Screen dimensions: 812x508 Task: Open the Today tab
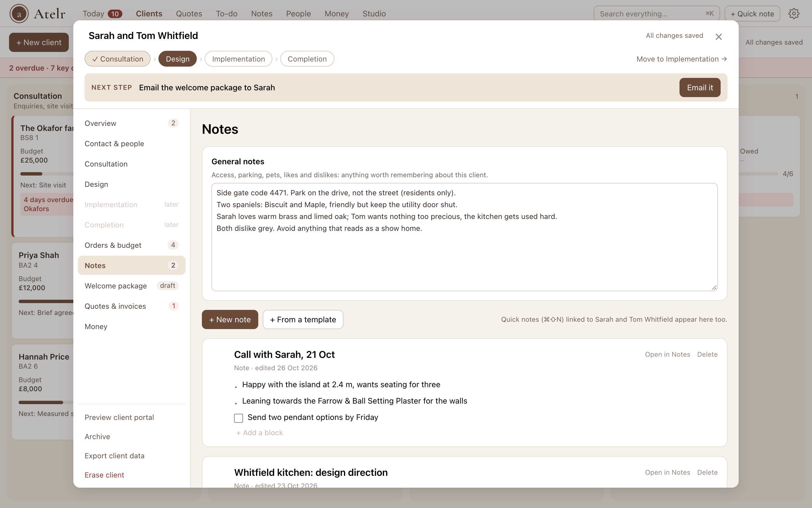102,14
